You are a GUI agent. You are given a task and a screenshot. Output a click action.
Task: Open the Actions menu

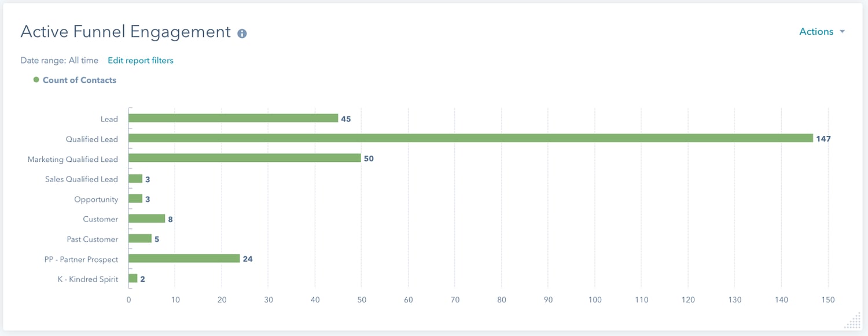pyautogui.click(x=816, y=32)
